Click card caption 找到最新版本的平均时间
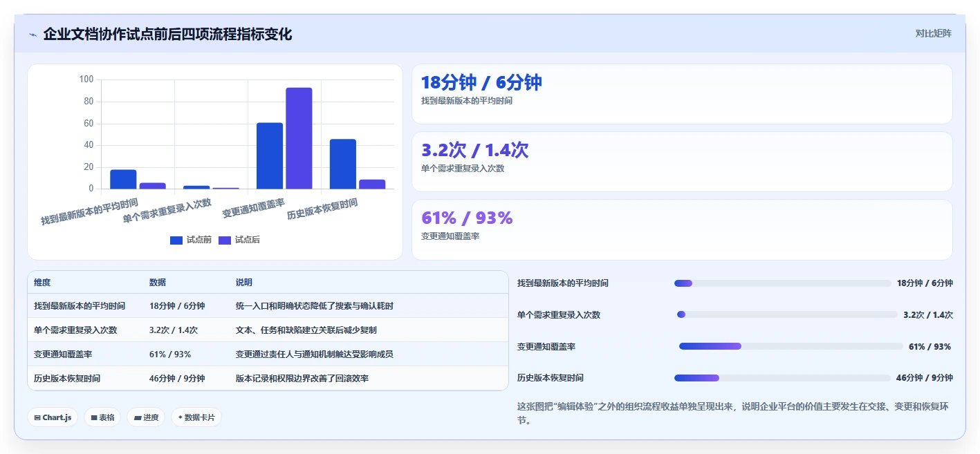The width and height of the screenshot is (980, 454). (x=467, y=101)
